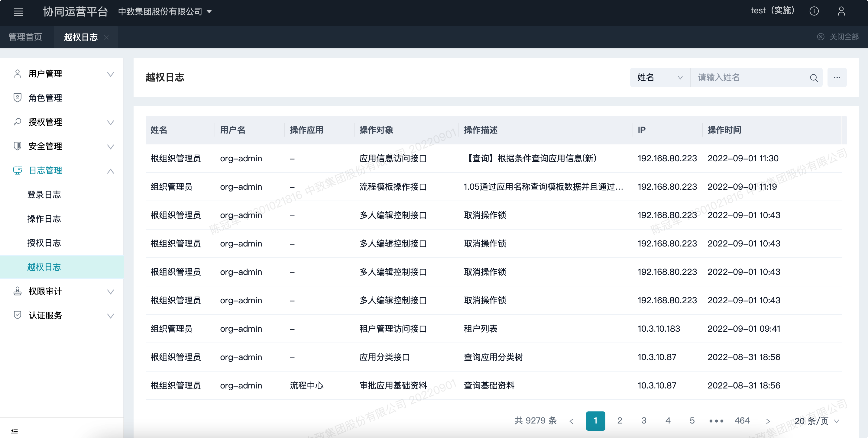Expand 权限审计 menu
This screenshot has width=868, height=438.
click(62, 291)
